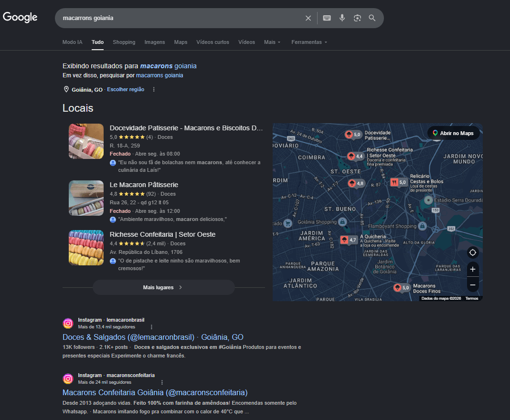This screenshot has height=420, width=510.
Task: Click the Flamboyant Shopping map marker
Action: pos(422,226)
